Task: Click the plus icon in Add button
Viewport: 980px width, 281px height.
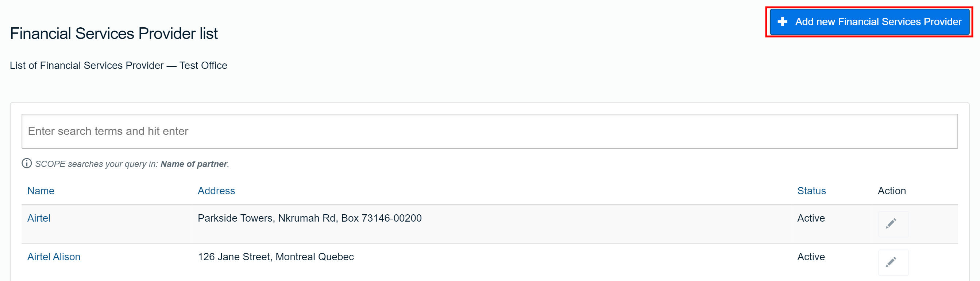Action: pos(782,22)
